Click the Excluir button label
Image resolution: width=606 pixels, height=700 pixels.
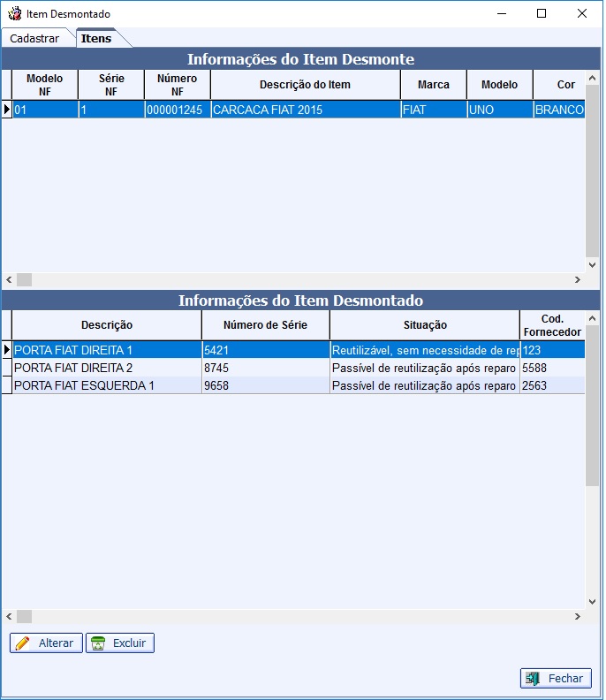click(x=129, y=643)
